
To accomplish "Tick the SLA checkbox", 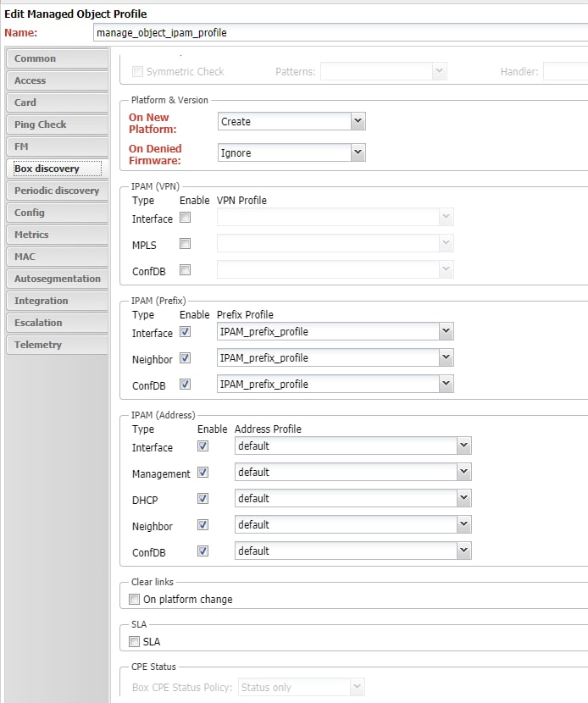I will pyautogui.click(x=134, y=641).
